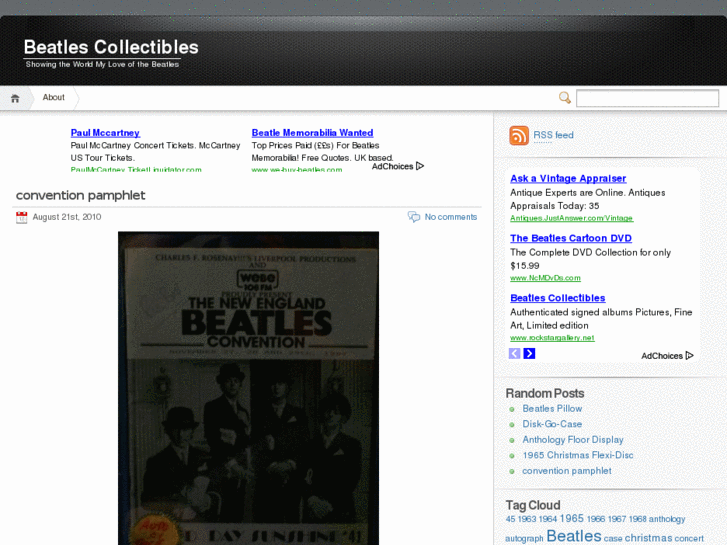Viewport: 727px width, 545px height.
Task: Open the Paul Mccartney ad link
Action: (x=105, y=133)
